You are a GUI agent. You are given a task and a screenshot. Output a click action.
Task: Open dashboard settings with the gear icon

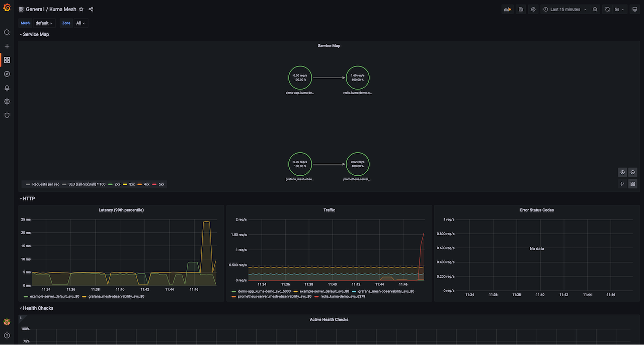(533, 9)
